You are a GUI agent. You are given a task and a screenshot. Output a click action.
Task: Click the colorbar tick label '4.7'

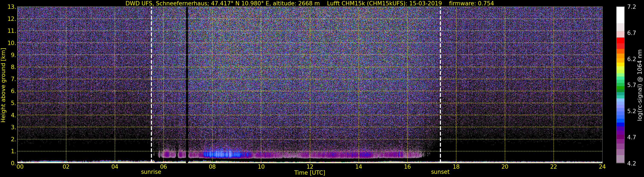pos(631,137)
